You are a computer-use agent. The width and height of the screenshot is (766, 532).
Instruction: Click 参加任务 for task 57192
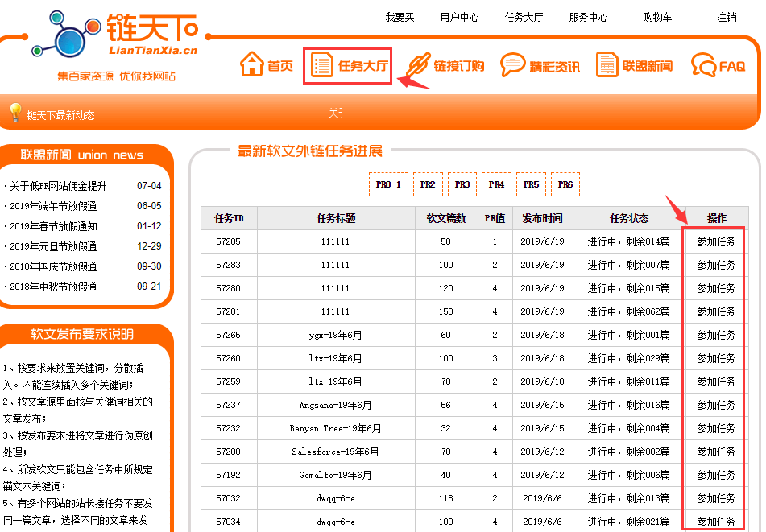point(716,476)
